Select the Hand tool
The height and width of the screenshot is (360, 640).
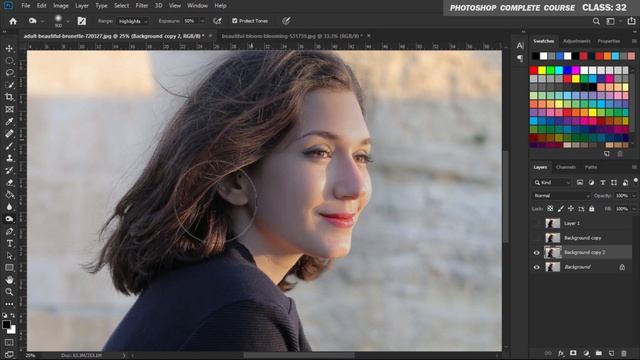[x=9, y=280]
